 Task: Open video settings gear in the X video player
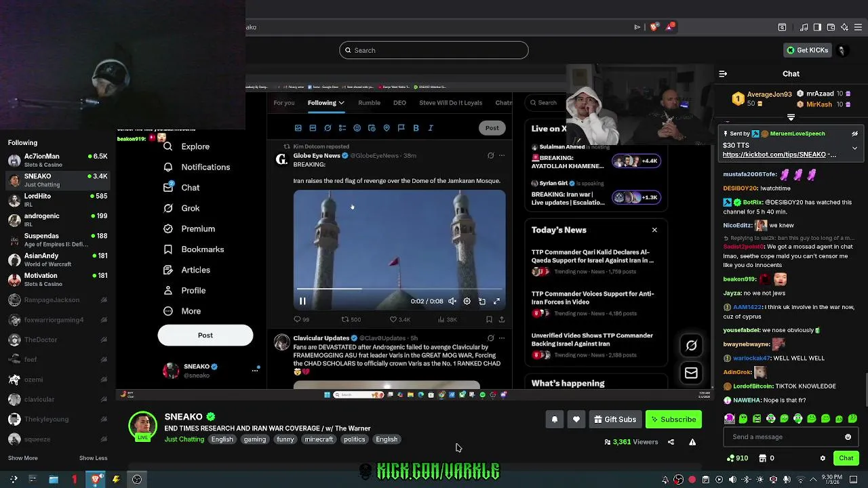(x=467, y=302)
